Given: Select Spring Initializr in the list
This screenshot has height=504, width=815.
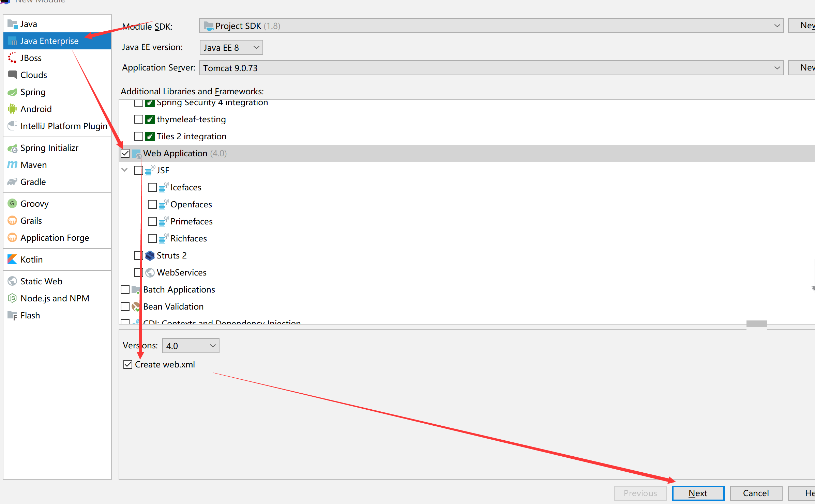Looking at the screenshot, I should [x=57, y=148].
